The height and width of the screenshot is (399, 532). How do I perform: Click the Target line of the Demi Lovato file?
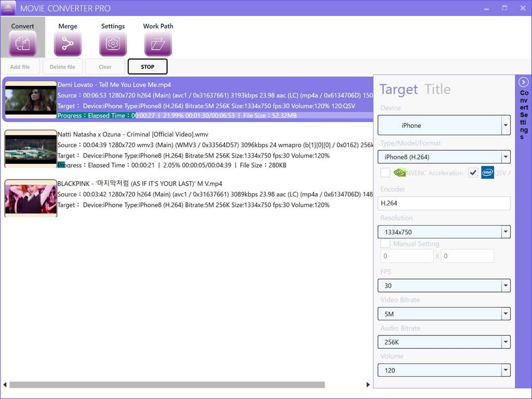[206, 106]
